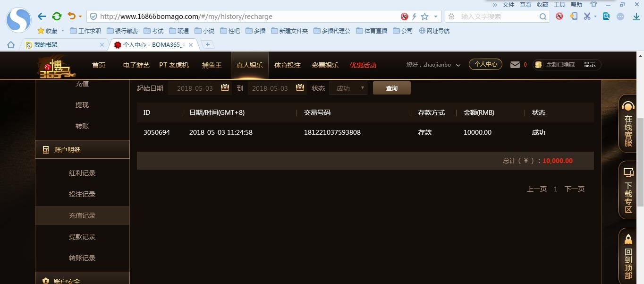Click the 下一页 pagination link

(575, 189)
